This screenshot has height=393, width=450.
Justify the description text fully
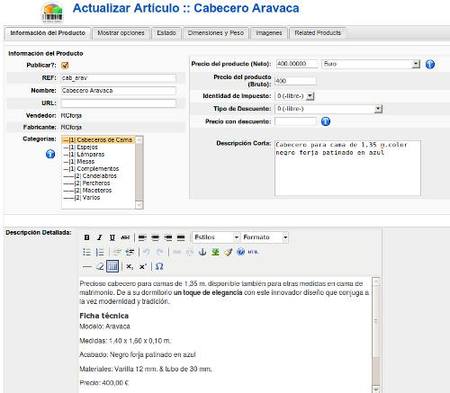(x=181, y=238)
